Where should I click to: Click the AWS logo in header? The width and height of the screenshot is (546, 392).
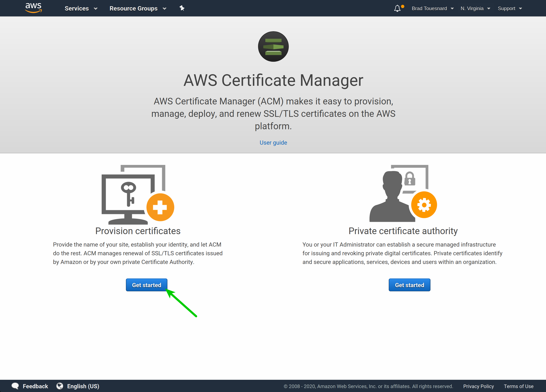point(33,8)
